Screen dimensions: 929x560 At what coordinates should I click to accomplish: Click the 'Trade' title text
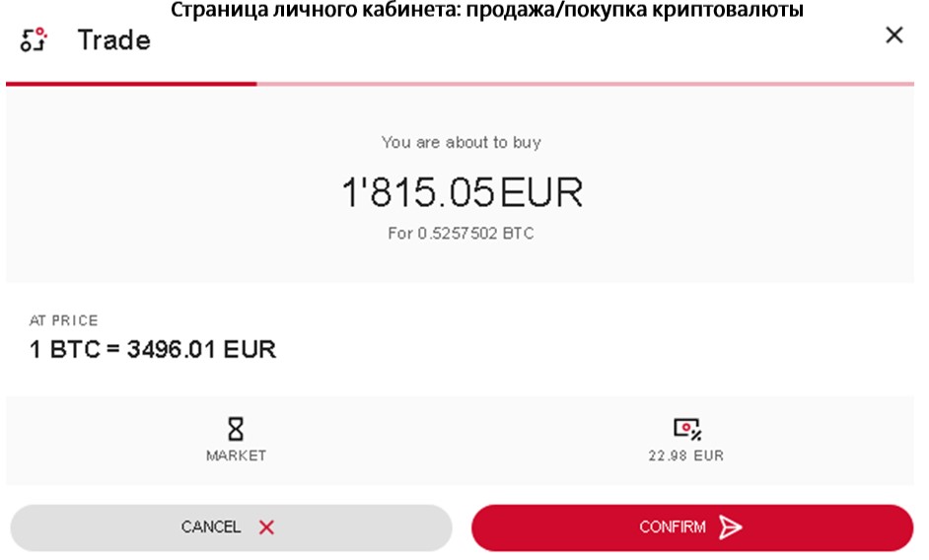(x=113, y=40)
